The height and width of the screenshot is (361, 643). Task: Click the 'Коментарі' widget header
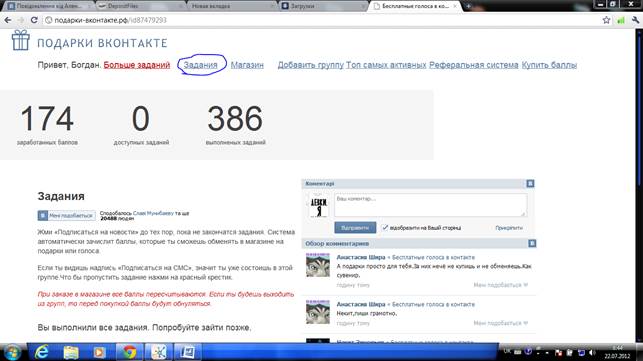click(418, 183)
